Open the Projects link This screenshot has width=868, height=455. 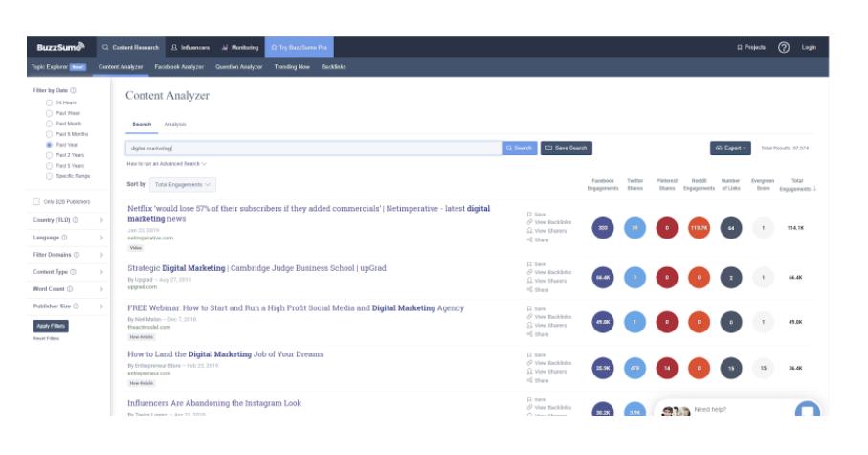(750, 48)
